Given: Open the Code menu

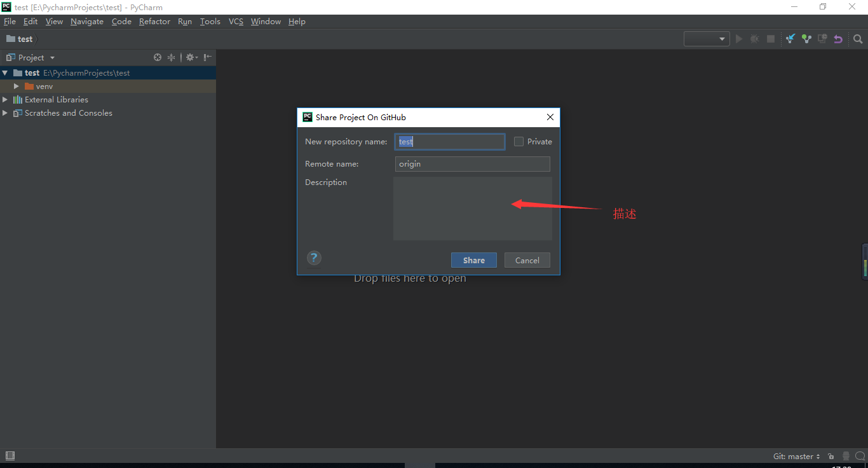Looking at the screenshot, I should [121, 22].
